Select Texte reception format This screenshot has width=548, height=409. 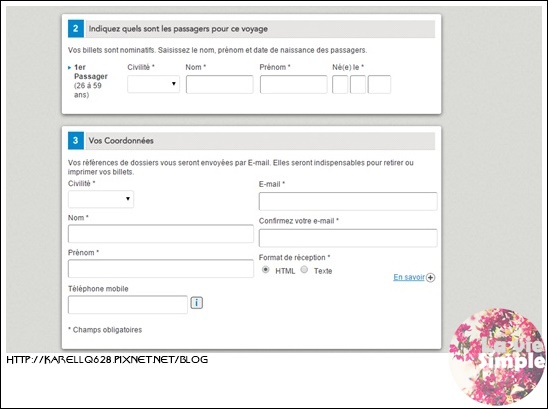coord(304,270)
